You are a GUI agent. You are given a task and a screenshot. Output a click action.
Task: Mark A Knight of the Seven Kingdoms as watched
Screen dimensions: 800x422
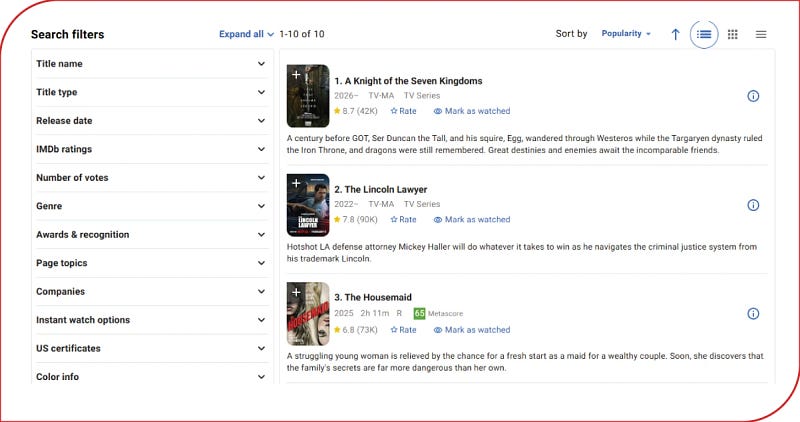pos(472,111)
